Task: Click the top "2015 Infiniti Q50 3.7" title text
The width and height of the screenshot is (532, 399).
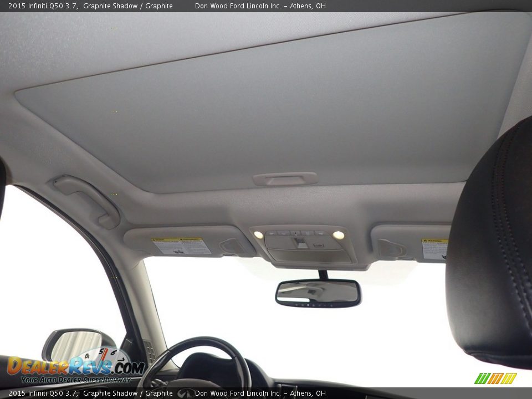Action: coord(42,6)
